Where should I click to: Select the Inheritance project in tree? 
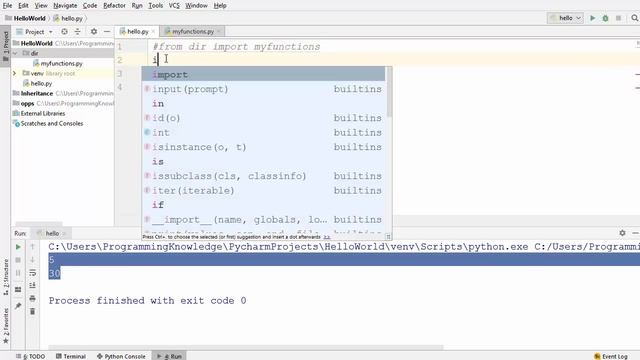click(37, 93)
